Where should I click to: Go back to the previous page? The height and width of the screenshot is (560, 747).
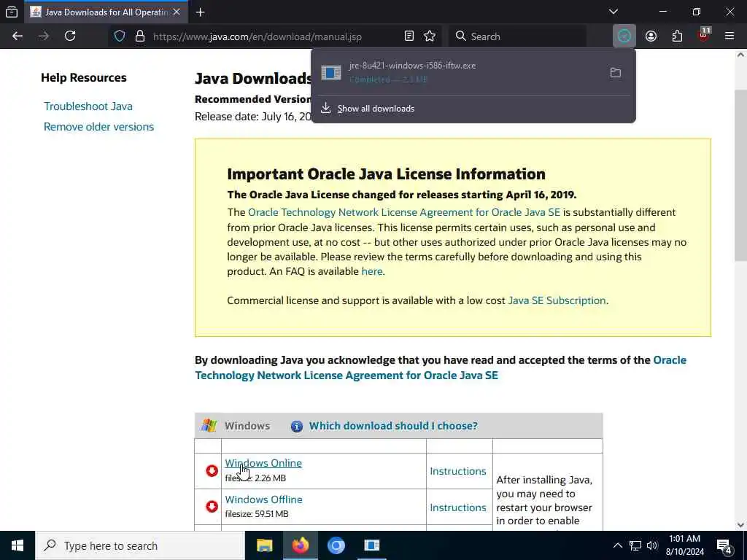tap(18, 36)
